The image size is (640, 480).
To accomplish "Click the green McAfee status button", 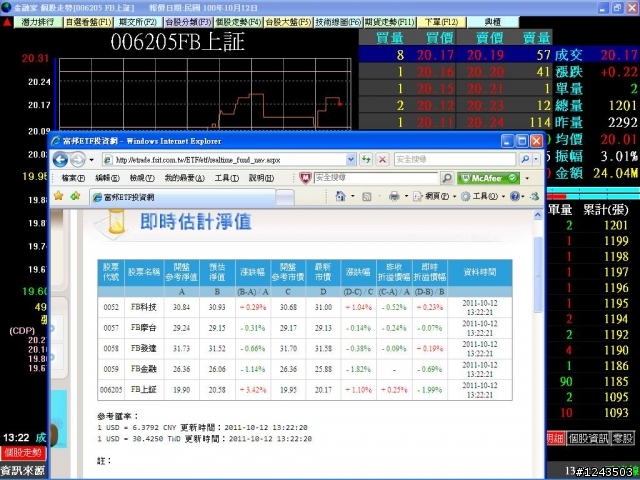I will (x=489, y=178).
